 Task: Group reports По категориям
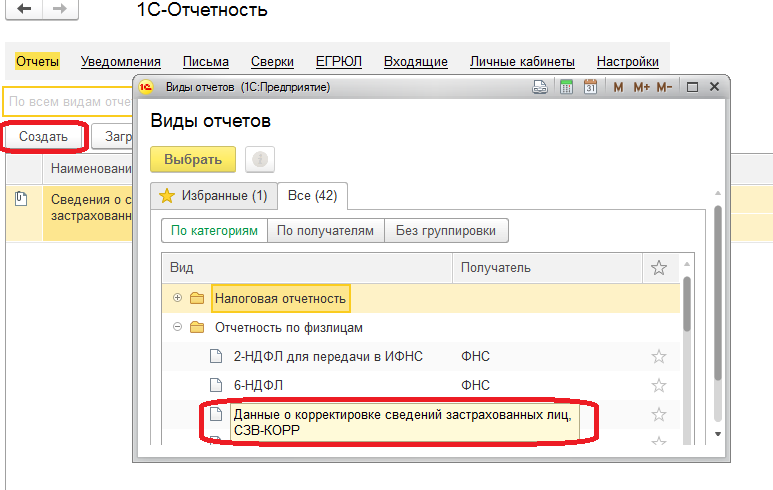point(214,231)
